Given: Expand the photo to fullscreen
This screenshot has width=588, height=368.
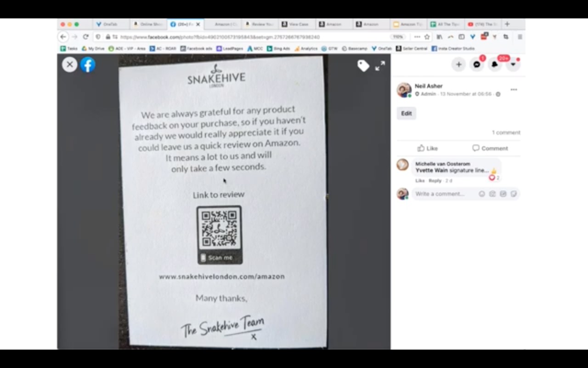Looking at the screenshot, I should 380,66.
